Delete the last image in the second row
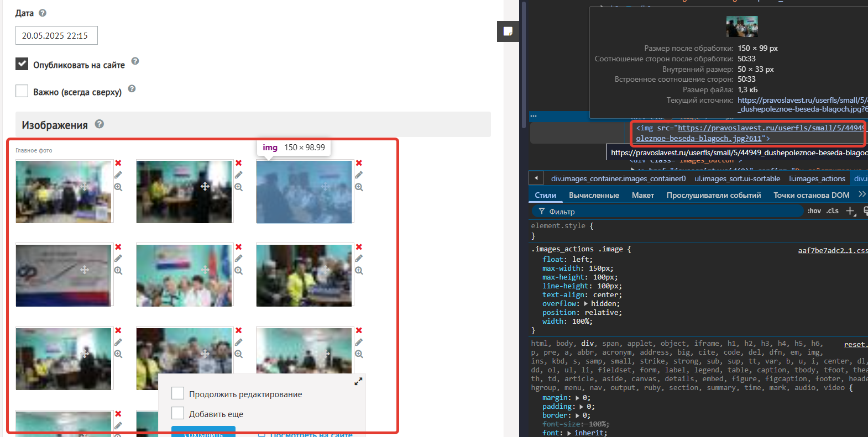Viewport: 868px width, 437px height. 359,247
